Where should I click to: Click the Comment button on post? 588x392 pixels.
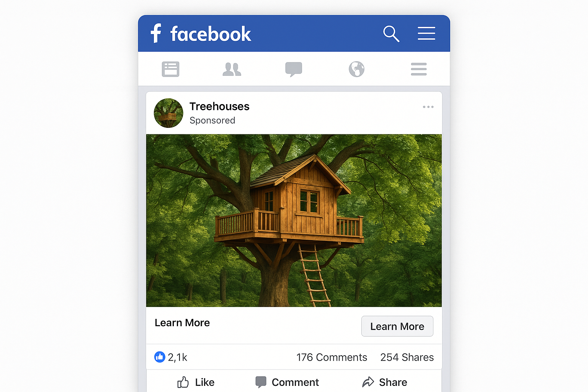287,382
